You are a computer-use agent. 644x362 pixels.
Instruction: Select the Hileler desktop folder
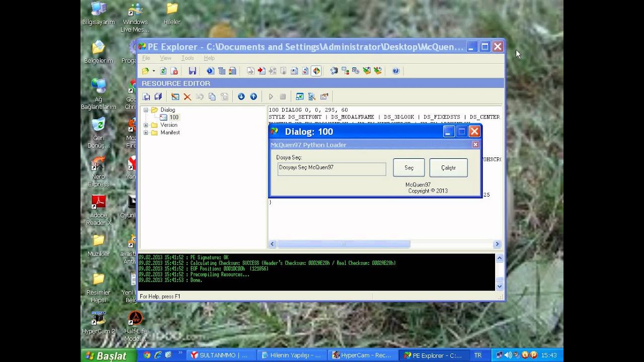(x=172, y=14)
